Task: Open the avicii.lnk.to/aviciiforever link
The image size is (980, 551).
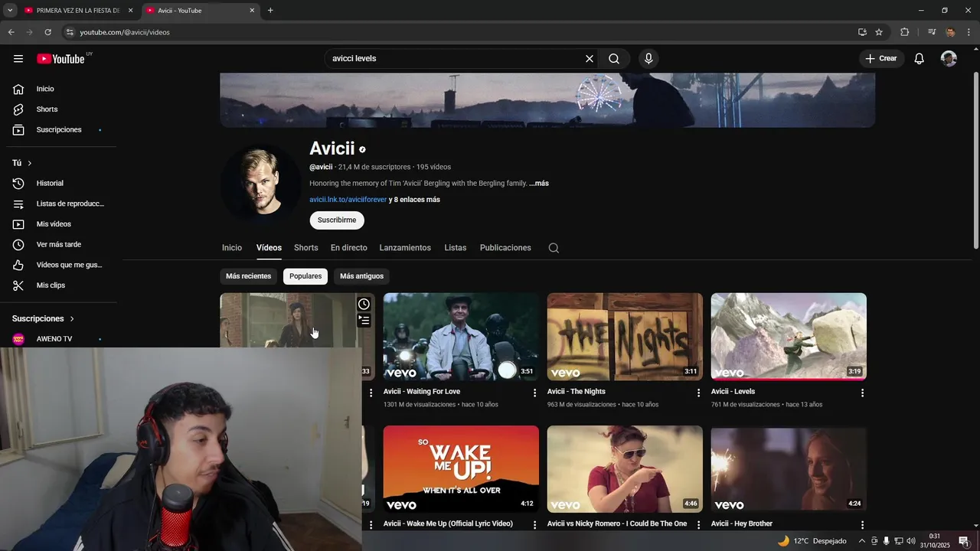Action: [x=348, y=200]
